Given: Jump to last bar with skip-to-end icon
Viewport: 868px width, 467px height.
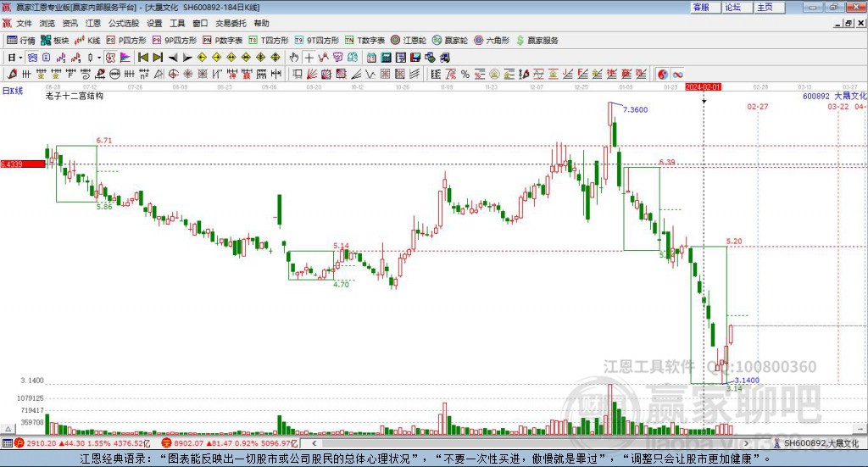Looking at the screenshot, I should (158, 58).
